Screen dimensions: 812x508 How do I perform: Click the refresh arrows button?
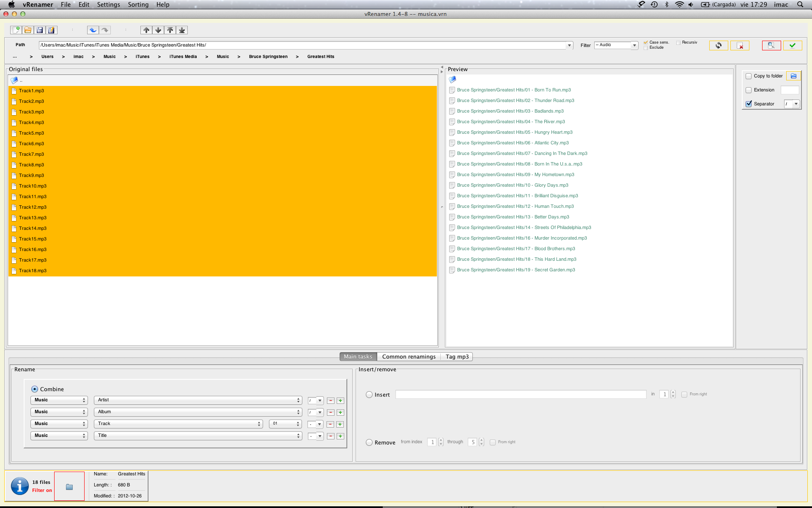(718, 45)
